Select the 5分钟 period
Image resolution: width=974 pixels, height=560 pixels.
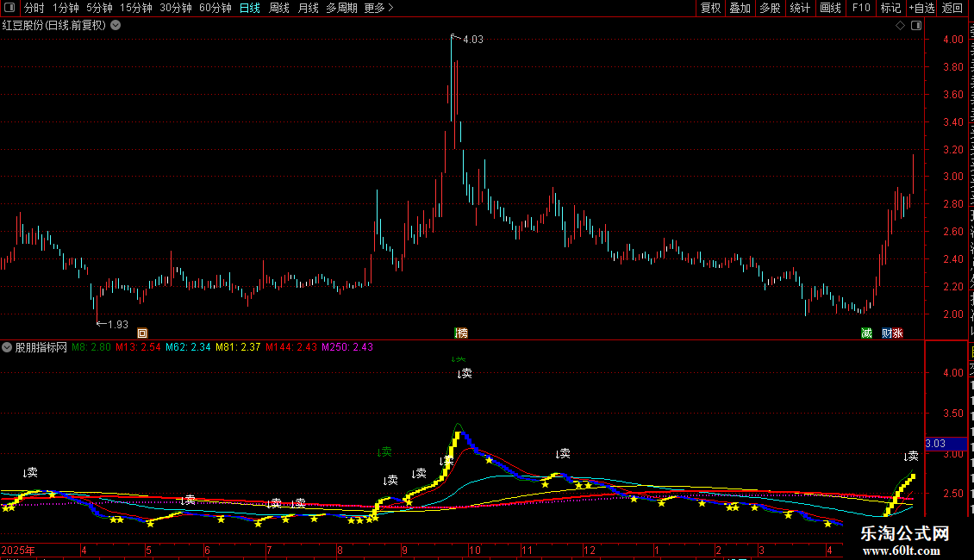tap(99, 8)
